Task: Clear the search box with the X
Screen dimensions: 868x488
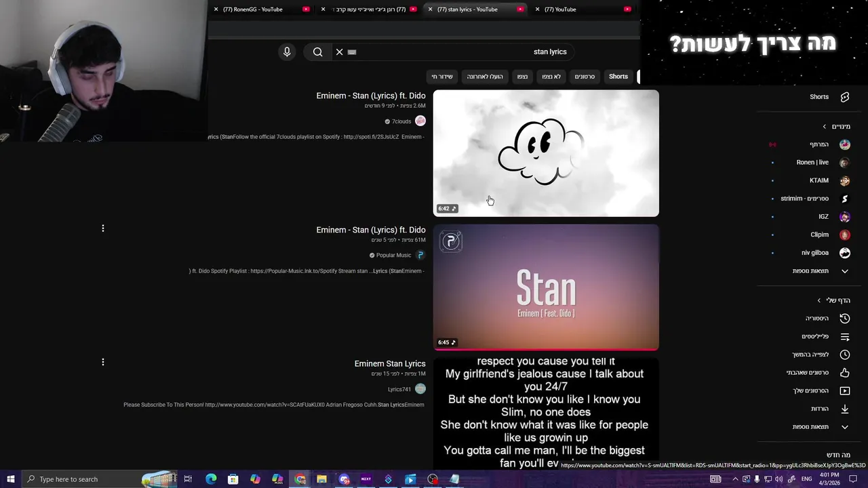Action: click(340, 52)
